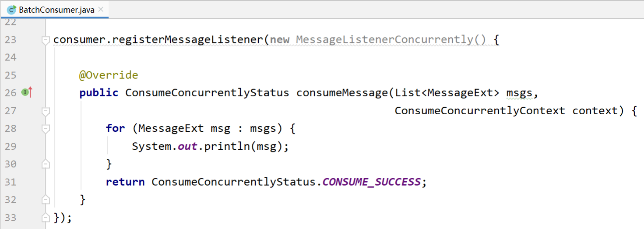Click line number 29 in the gutter
This screenshot has width=644, height=229.
pyautogui.click(x=10, y=146)
